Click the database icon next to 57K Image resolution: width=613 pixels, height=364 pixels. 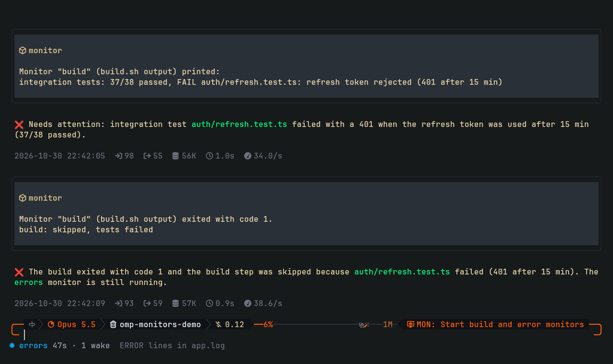point(176,303)
